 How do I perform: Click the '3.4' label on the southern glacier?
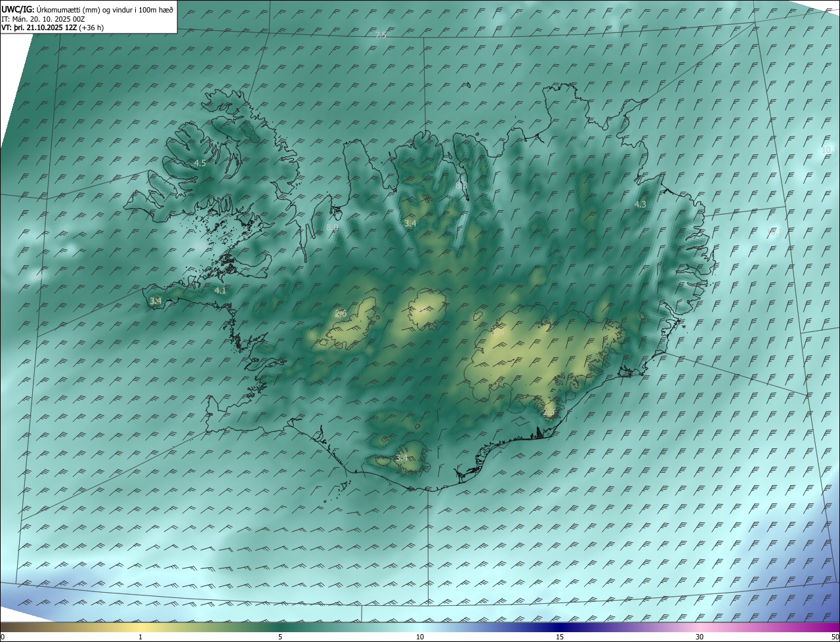pyautogui.click(x=402, y=458)
